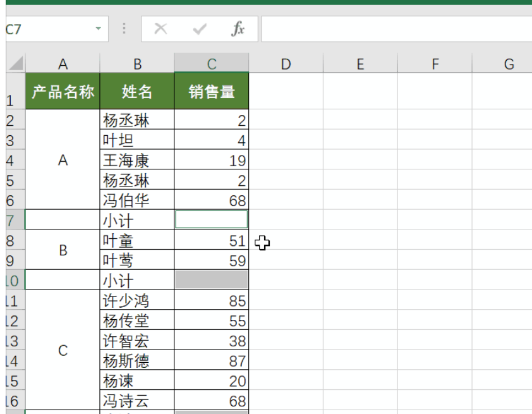Select row 7 header
The height and width of the screenshot is (414, 532).
[16, 219]
